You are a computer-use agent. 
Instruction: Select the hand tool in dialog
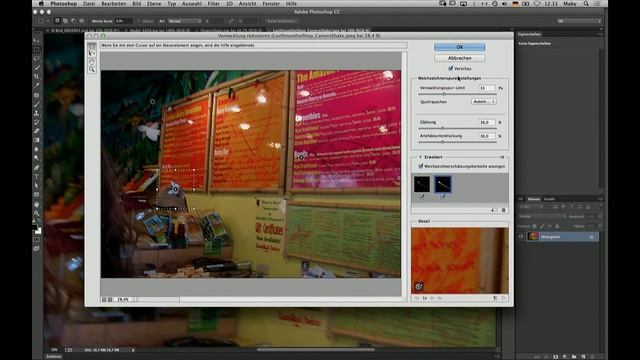click(x=92, y=62)
